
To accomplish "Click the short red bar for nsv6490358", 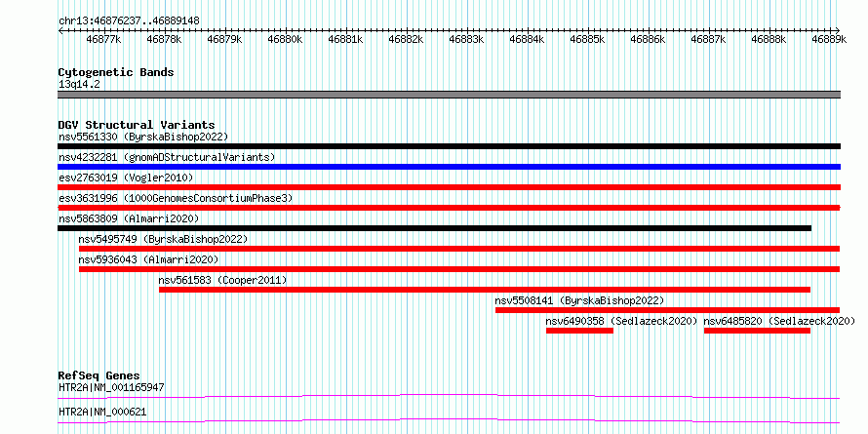I will (x=579, y=331).
